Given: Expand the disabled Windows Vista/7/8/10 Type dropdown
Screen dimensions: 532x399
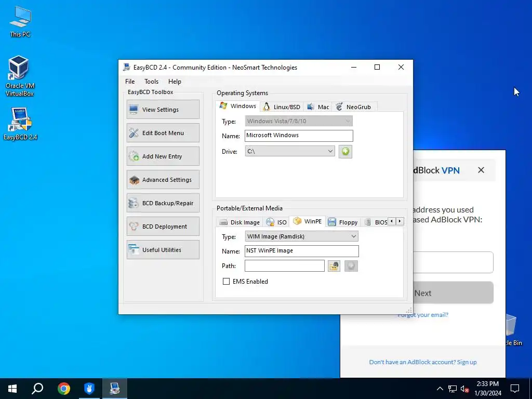Looking at the screenshot, I should point(299,121).
